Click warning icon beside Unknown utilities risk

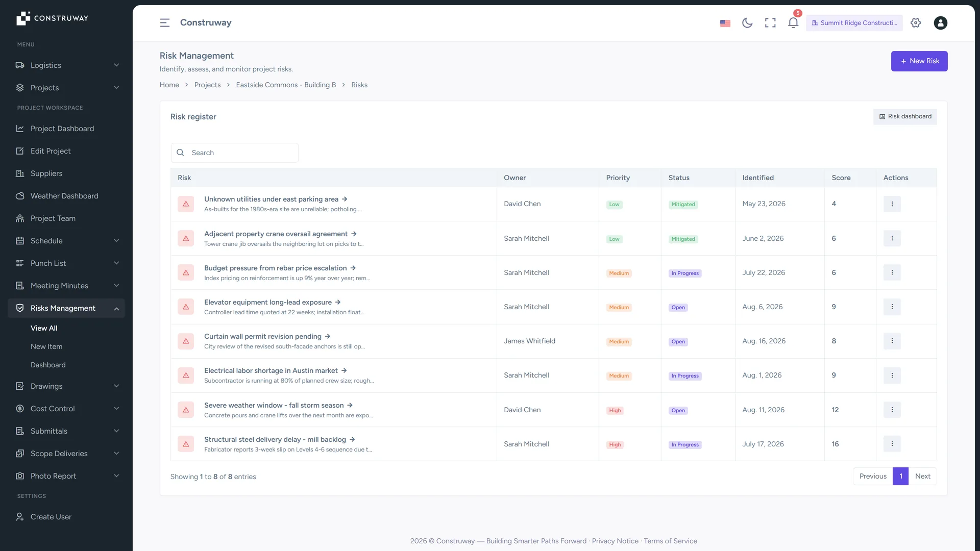[186, 204]
